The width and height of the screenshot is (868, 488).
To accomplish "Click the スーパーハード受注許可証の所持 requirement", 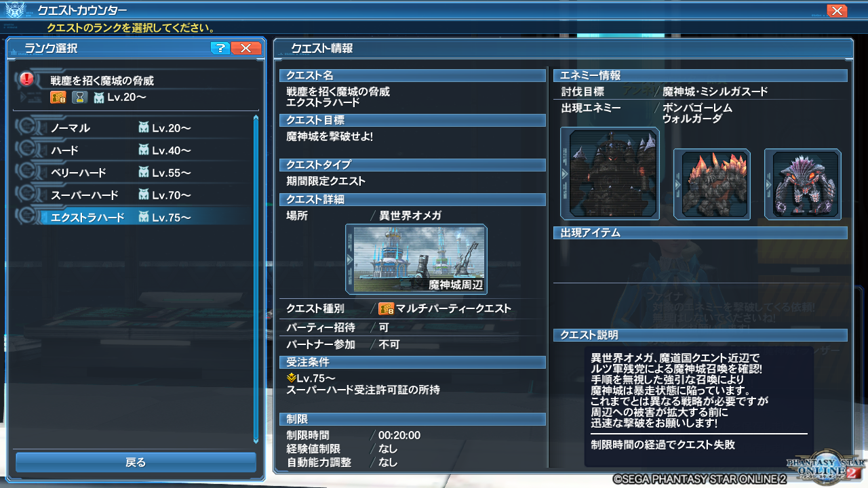I will click(x=363, y=390).
